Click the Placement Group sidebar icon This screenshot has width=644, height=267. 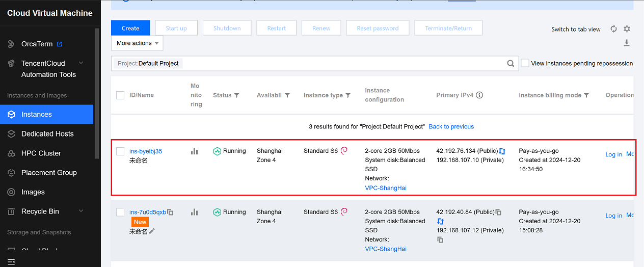click(x=11, y=173)
